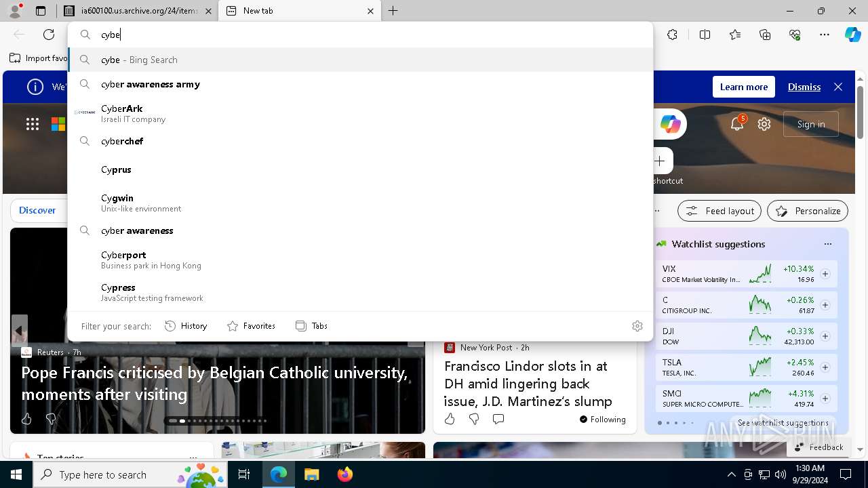Click See watchlist suggestions link

[x=783, y=422]
